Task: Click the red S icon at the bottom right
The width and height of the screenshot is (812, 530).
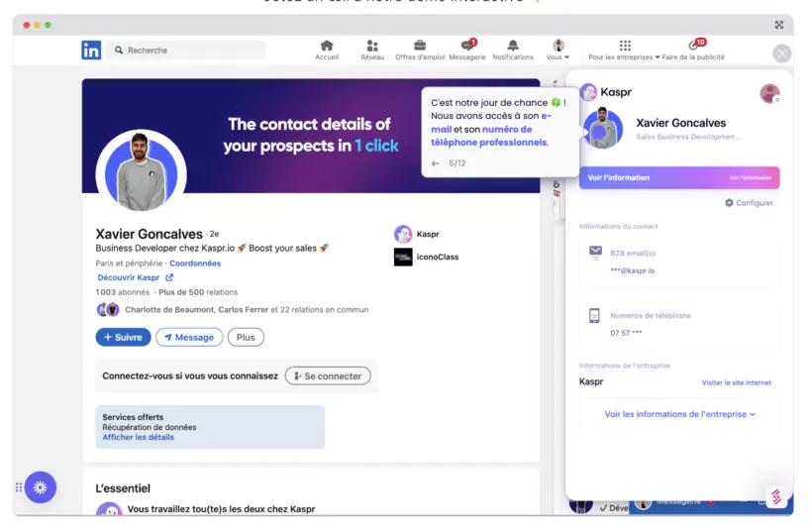Action: 776,497
